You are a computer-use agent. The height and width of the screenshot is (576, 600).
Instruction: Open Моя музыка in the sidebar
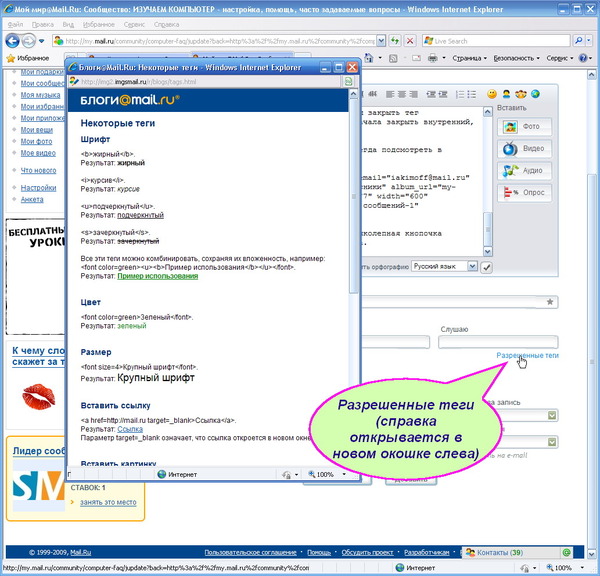(40, 95)
